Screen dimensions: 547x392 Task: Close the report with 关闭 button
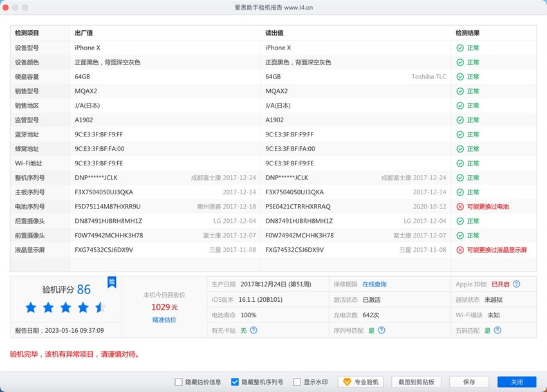click(x=517, y=382)
